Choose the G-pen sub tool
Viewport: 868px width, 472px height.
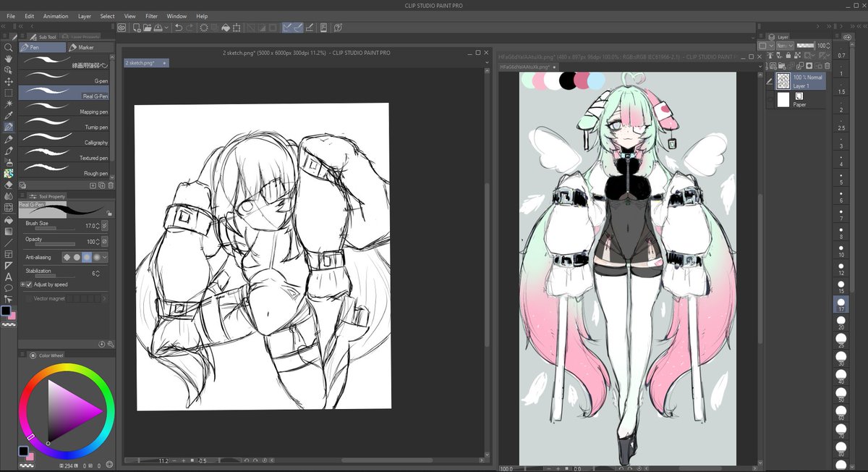[x=65, y=77]
